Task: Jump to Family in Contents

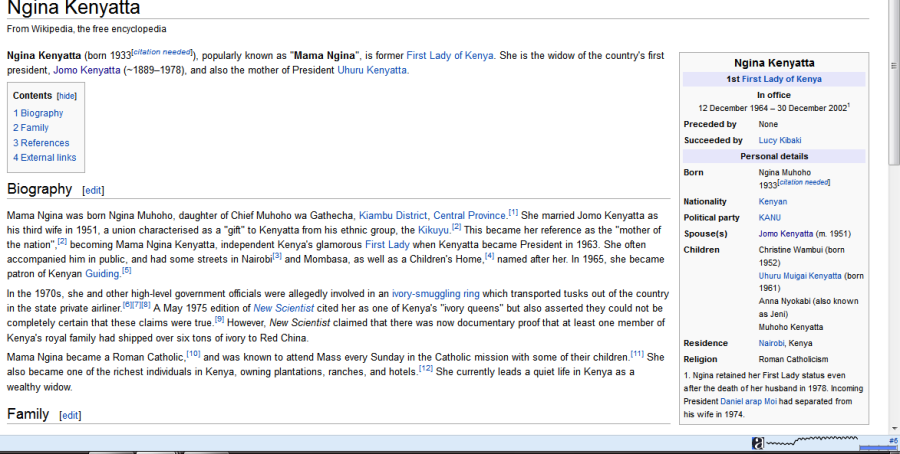Action: click(31, 128)
